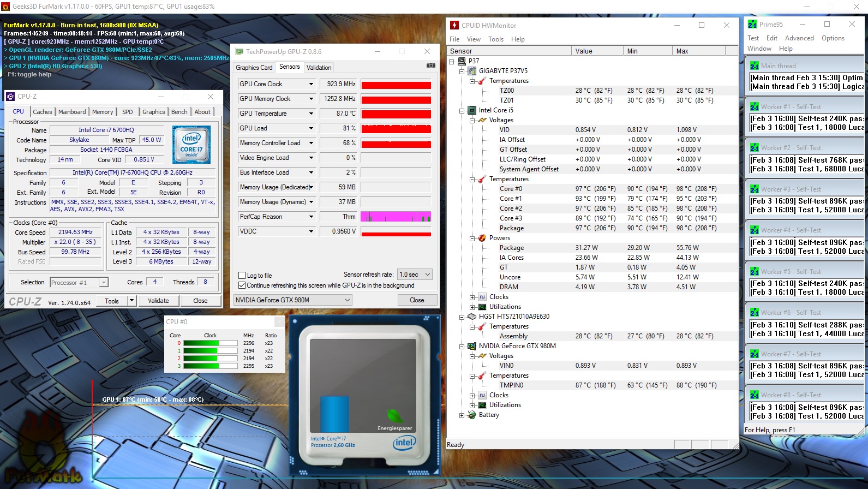
Task: Click the Temperatures thermometer icon under HGST drive
Action: 482,326
